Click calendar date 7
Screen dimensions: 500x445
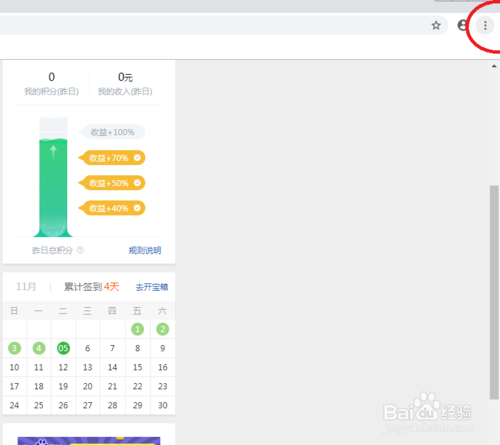tap(112, 348)
